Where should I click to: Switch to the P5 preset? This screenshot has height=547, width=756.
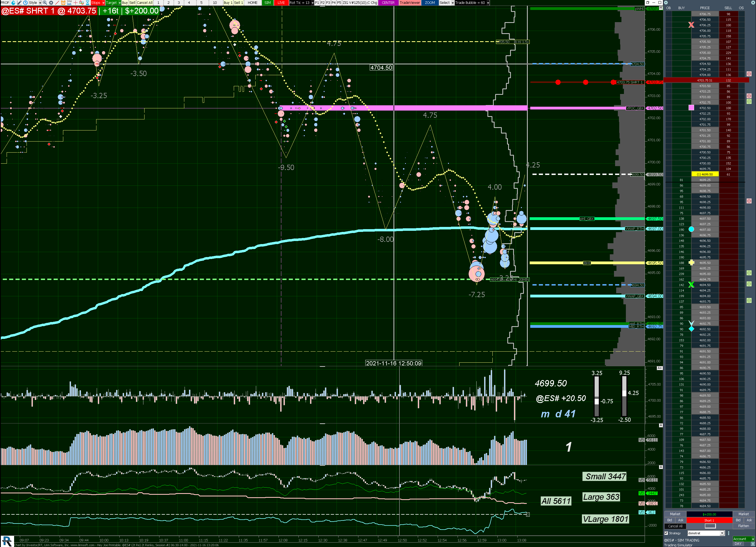click(339, 3)
